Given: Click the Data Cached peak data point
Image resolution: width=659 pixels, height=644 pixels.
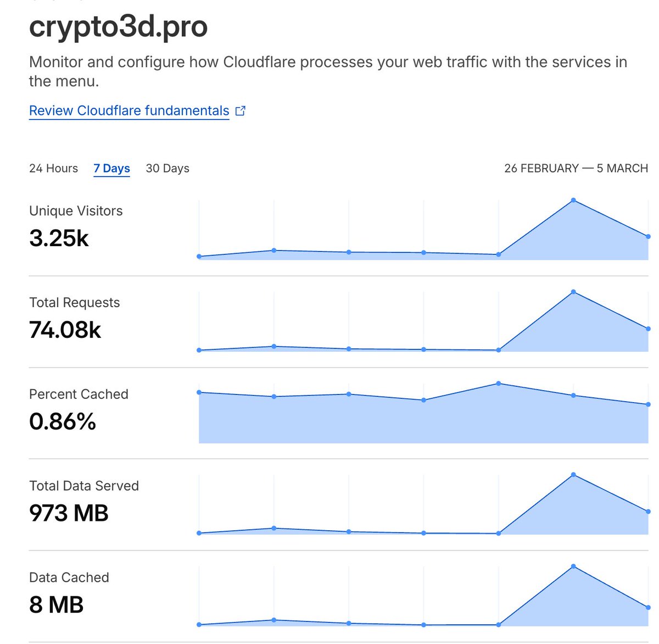Looking at the screenshot, I should click(x=573, y=566).
